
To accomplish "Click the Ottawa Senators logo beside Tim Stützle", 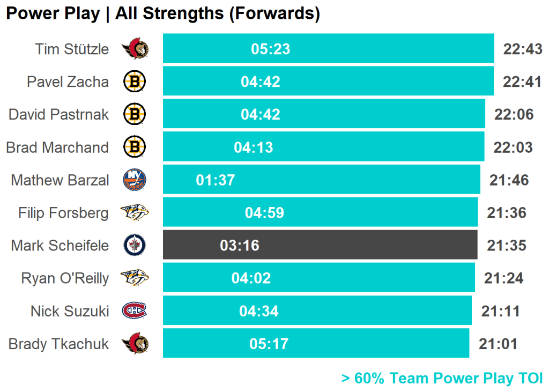I will [135, 49].
